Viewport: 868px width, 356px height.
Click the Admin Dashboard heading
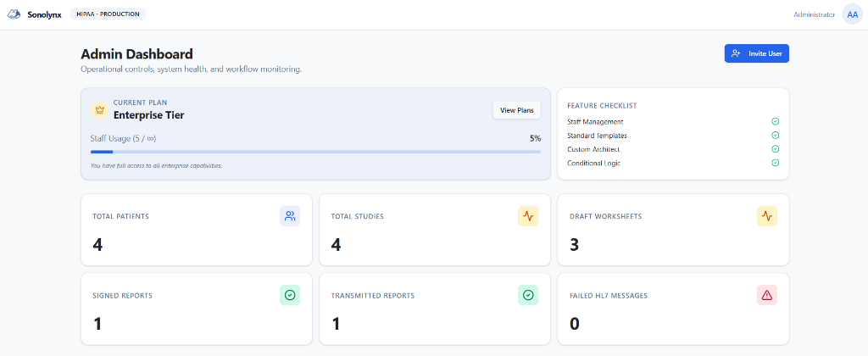[x=136, y=54]
